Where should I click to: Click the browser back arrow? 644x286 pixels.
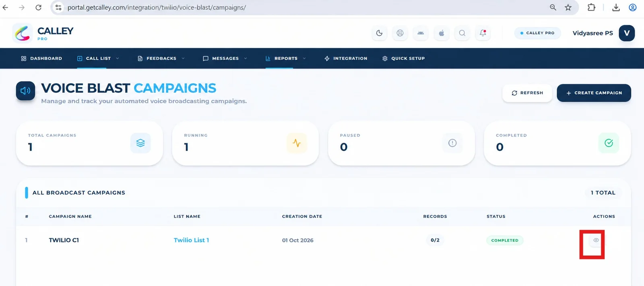[5, 7]
